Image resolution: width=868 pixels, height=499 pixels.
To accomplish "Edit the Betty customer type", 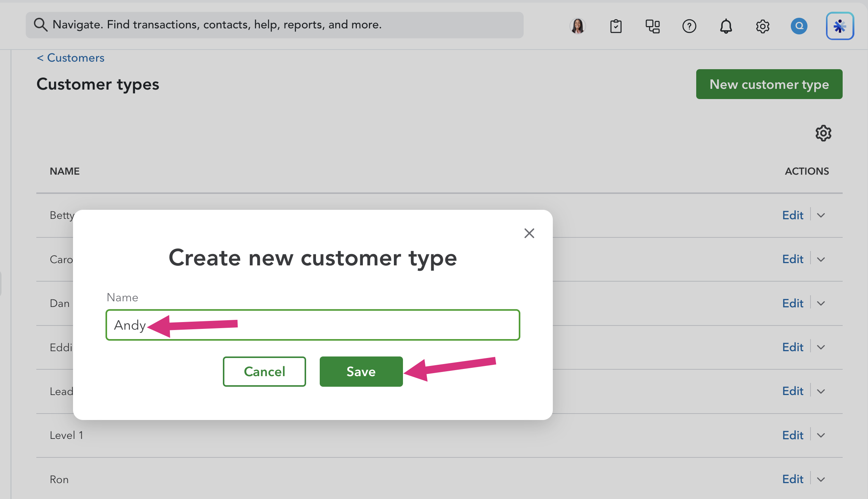I will (793, 215).
